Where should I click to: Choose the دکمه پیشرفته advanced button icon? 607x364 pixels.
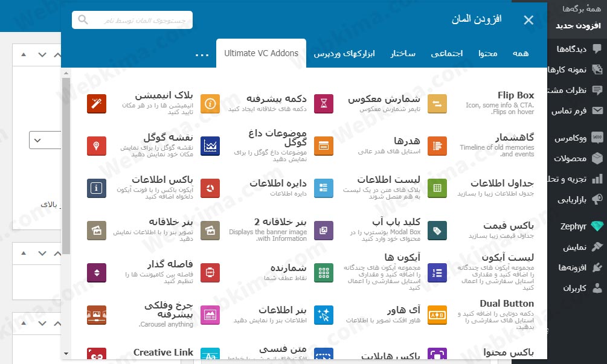coord(210,104)
